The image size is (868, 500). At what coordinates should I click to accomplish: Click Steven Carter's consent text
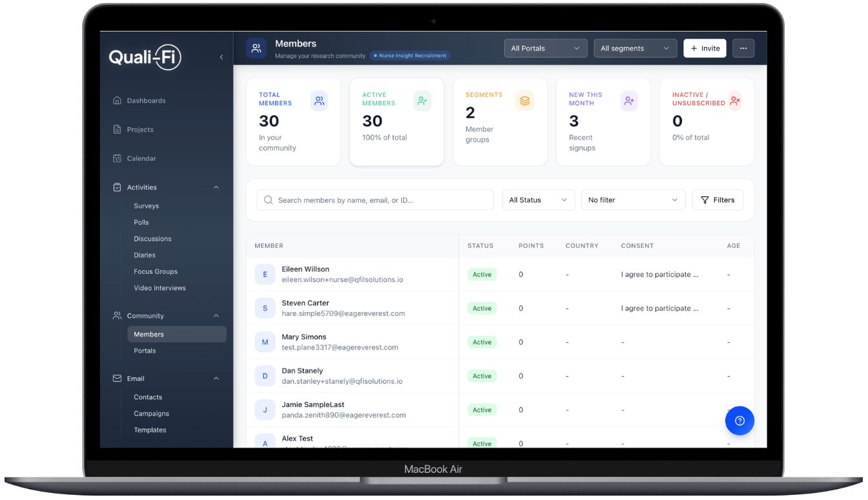point(659,309)
